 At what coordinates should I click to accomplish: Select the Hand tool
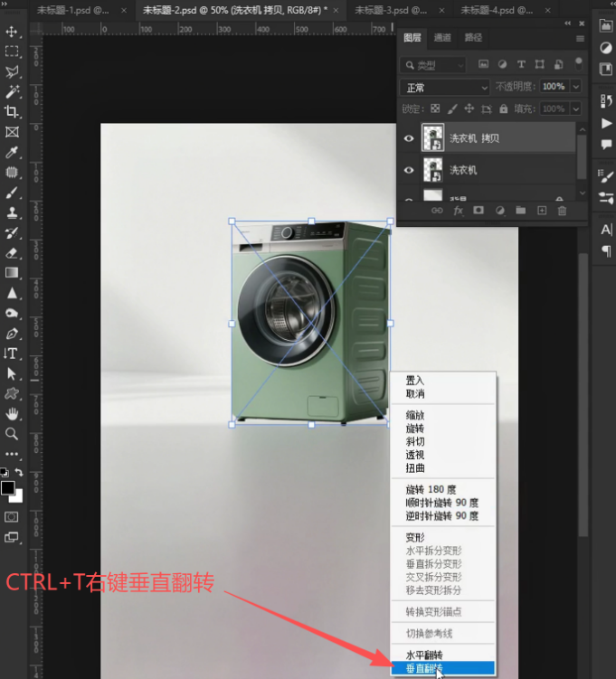point(12,413)
